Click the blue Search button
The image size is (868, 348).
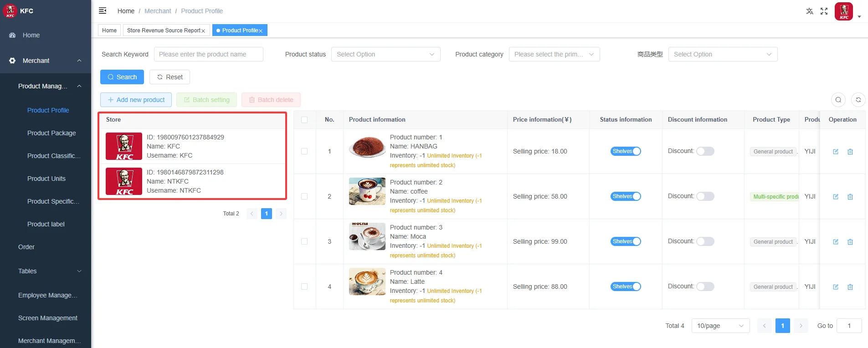(122, 77)
